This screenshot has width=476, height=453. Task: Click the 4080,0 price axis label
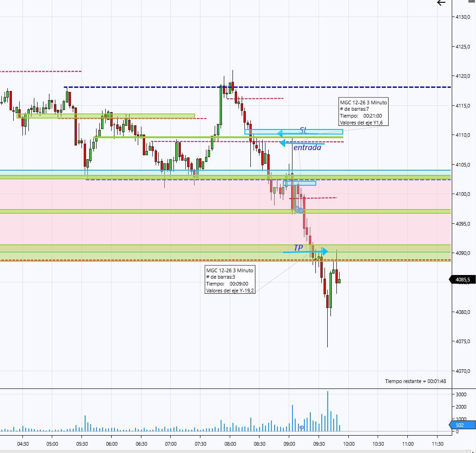(463, 312)
